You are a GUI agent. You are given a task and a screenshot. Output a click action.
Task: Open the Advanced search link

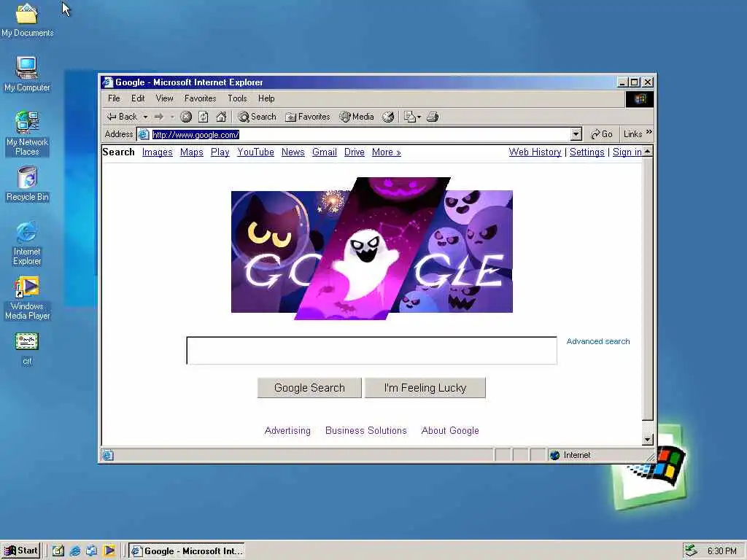598,341
